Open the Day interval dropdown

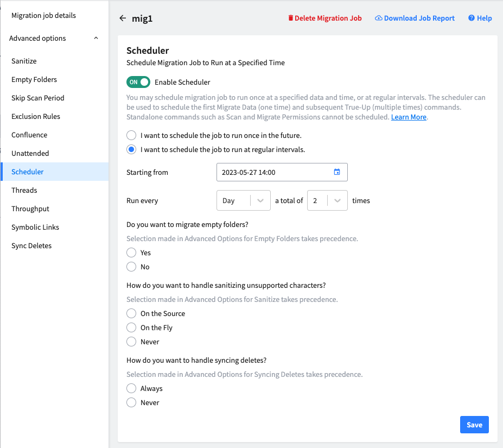pyautogui.click(x=243, y=200)
